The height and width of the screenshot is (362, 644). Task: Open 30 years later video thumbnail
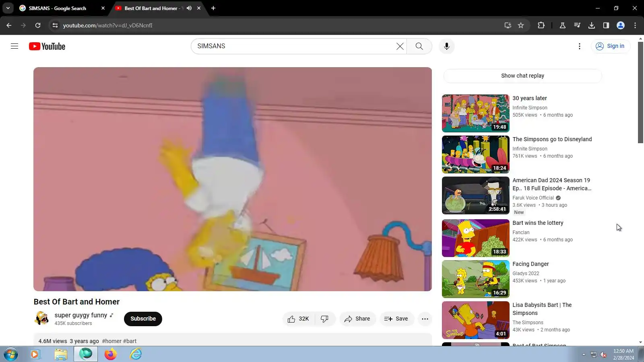[476, 113]
